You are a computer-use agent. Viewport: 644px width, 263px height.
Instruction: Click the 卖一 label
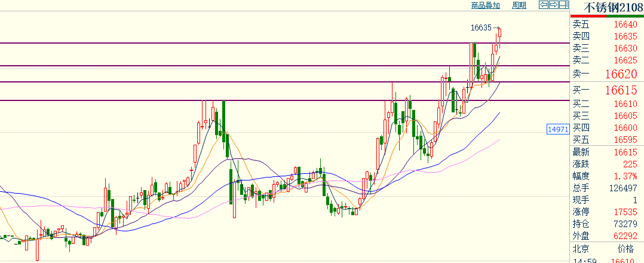click(x=581, y=74)
